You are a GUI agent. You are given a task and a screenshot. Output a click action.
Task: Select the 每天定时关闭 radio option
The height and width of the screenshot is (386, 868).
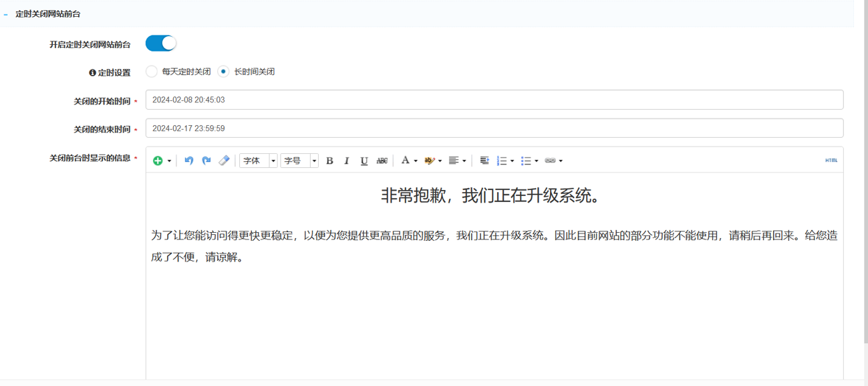(x=152, y=72)
